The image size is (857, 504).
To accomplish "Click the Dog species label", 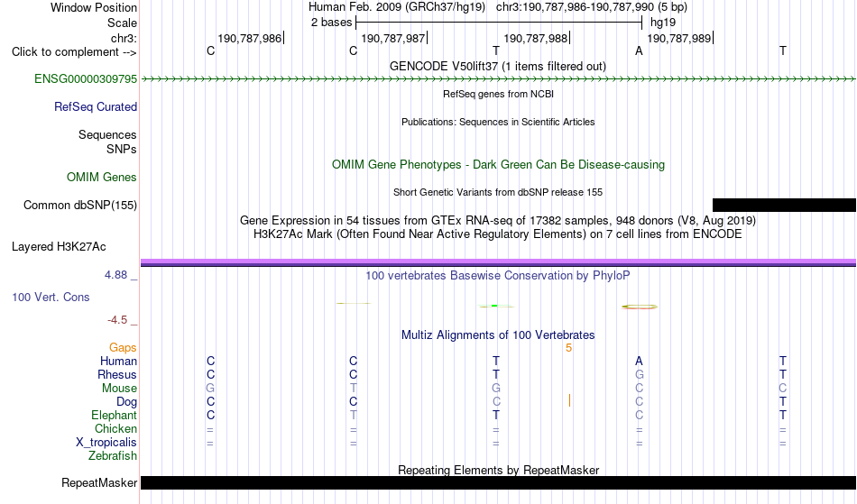I will (127, 402).
